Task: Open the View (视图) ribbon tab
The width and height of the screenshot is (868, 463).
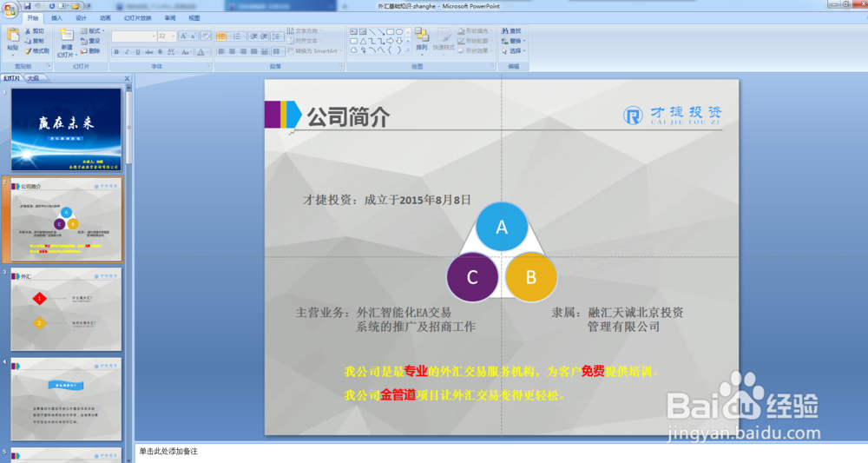Action: [194, 18]
